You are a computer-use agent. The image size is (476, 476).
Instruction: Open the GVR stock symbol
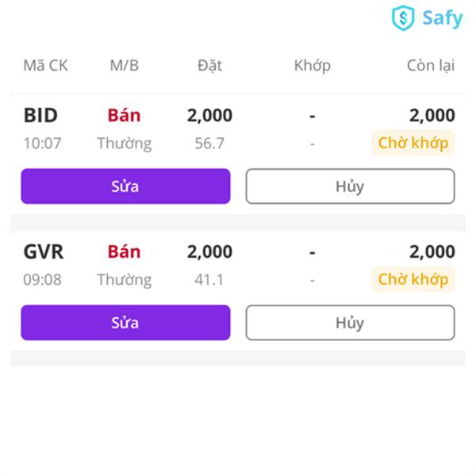[x=44, y=251]
